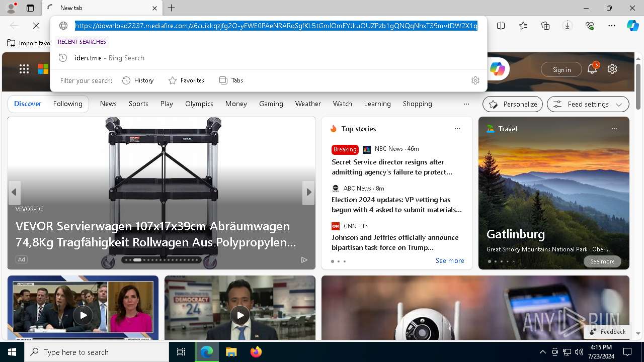
Task: Open the Microsoft apps grid launcher
Action: [24, 69]
